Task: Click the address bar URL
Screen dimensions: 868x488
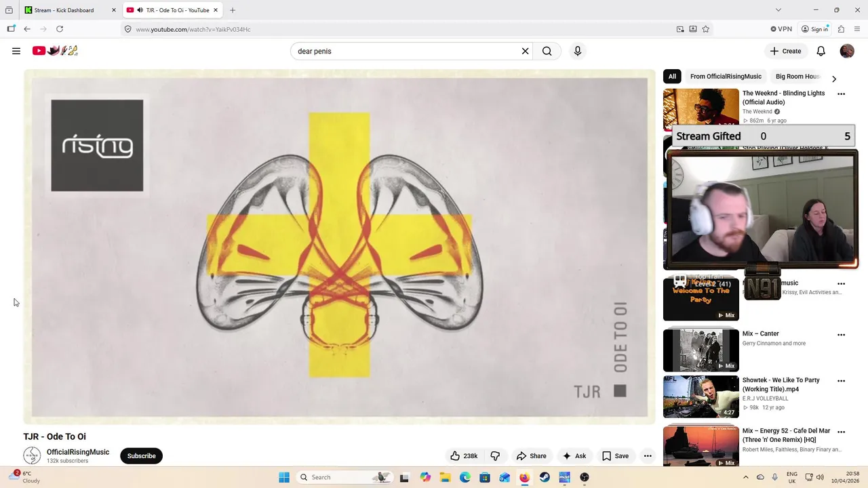Action: click(x=193, y=29)
